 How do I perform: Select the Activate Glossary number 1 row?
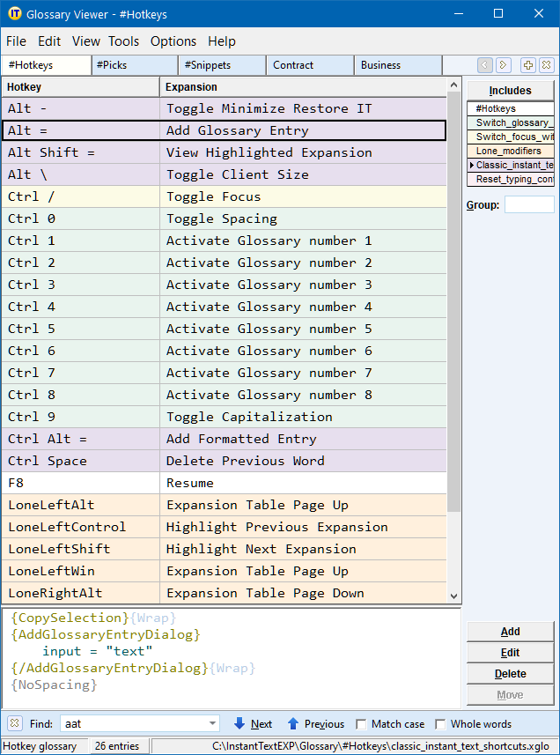point(225,241)
